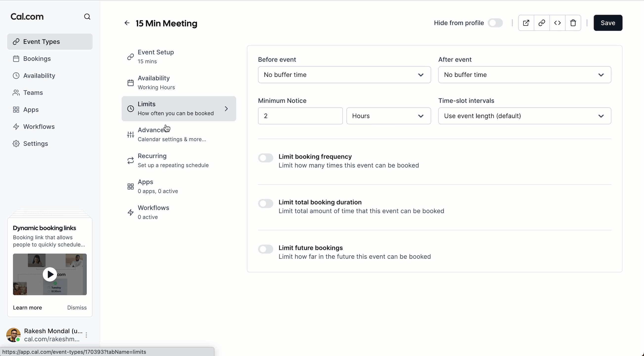Screen dimensions: 644x356
Task: Enable Limit future bookings switch
Action: click(265, 249)
